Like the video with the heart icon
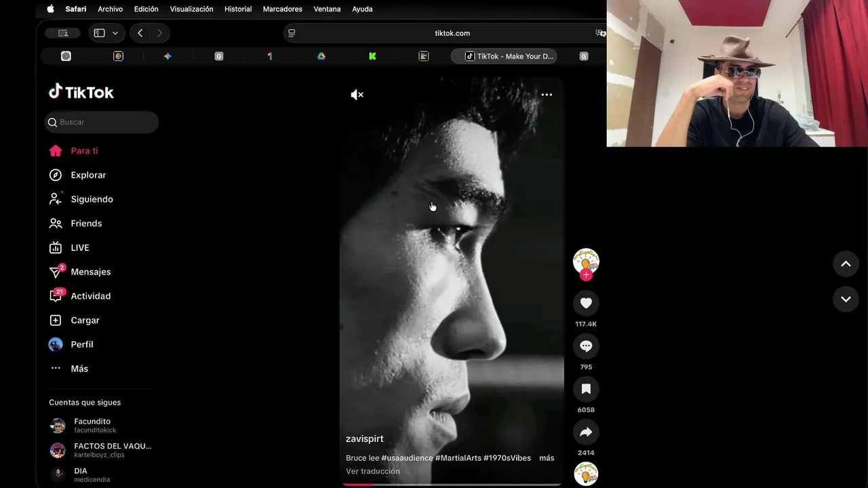 pos(586,303)
